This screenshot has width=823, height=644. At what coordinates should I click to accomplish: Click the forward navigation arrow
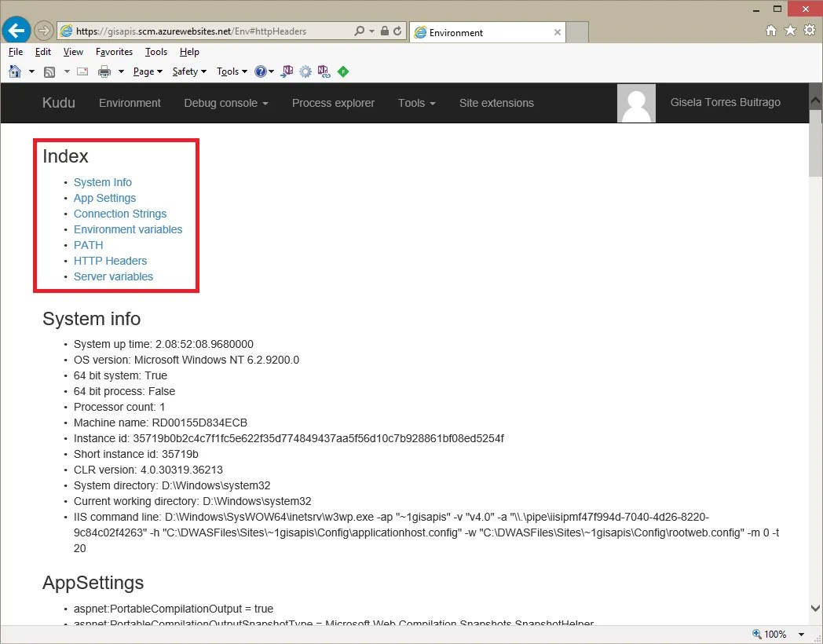coord(44,31)
